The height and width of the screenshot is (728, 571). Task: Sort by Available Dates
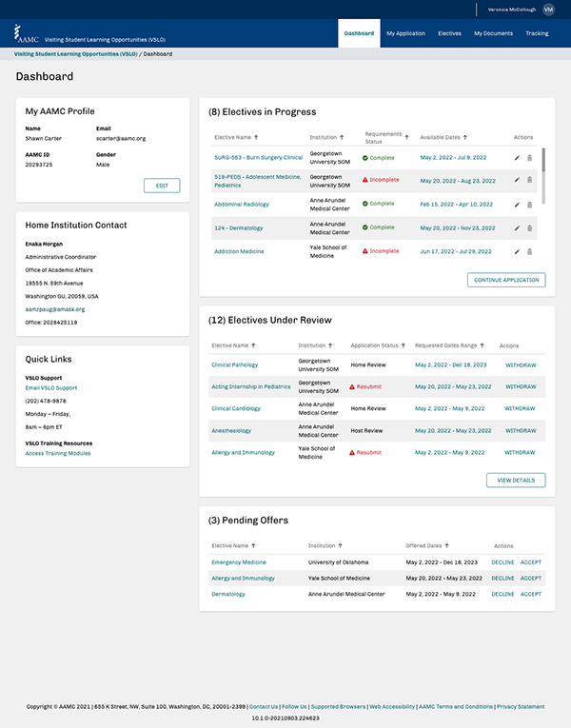click(464, 137)
